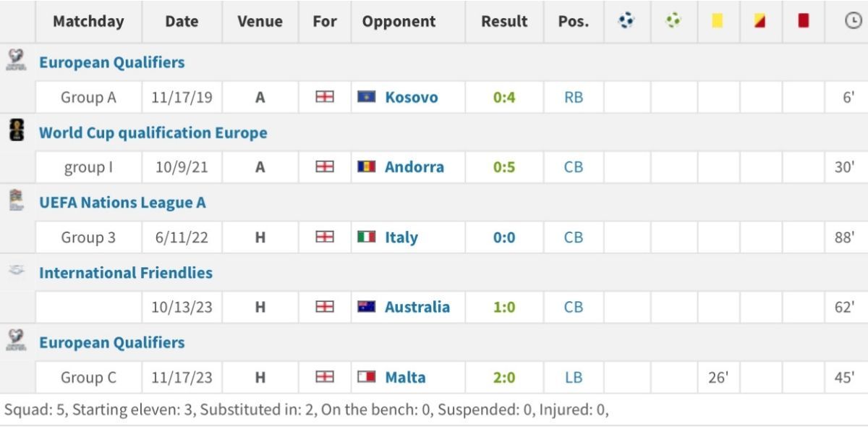Image resolution: width=868 pixels, height=427 pixels.
Task: Open World Cup qualification Europe link
Action: coord(153,132)
